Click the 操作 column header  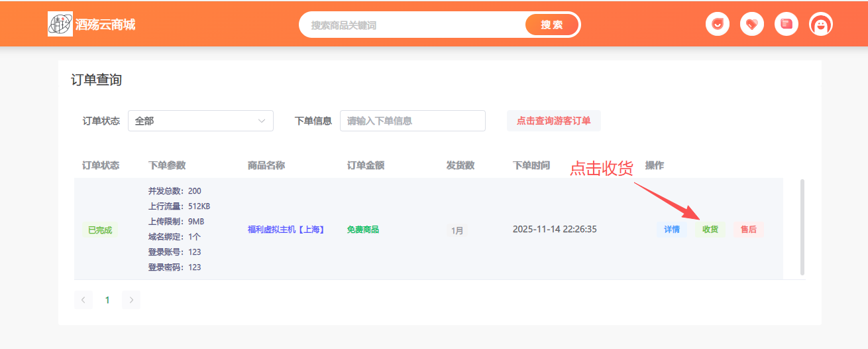pos(655,165)
